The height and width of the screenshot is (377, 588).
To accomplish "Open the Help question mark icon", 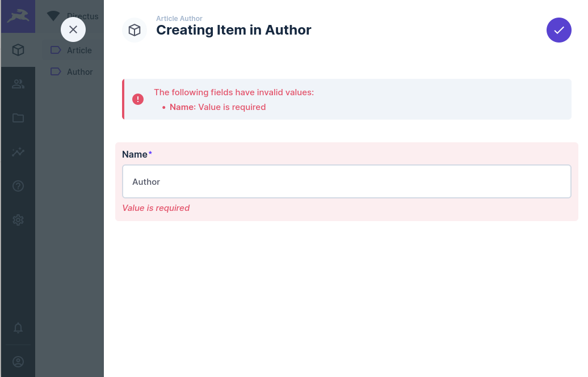I will tap(18, 186).
